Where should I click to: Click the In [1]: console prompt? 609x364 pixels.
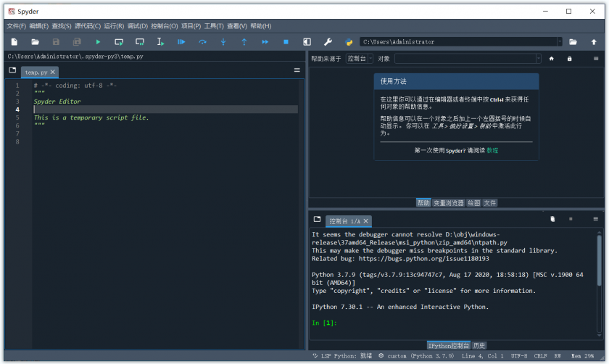tap(324, 323)
